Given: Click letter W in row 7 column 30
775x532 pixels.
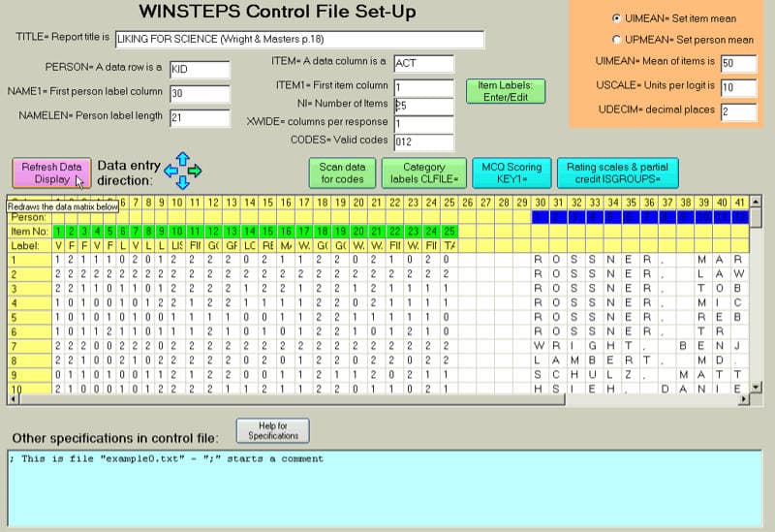Looking at the screenshot, I should (x=539, y=346).
